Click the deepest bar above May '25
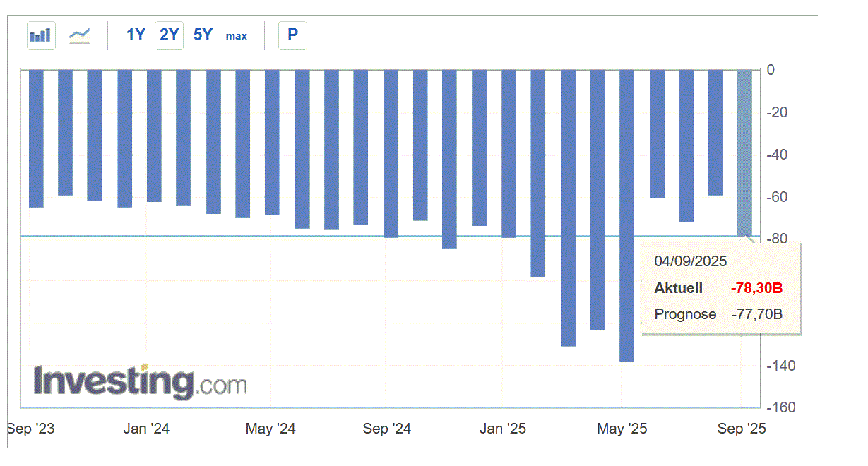This screenshot has height=466, width=868. [x=626, y=215]
